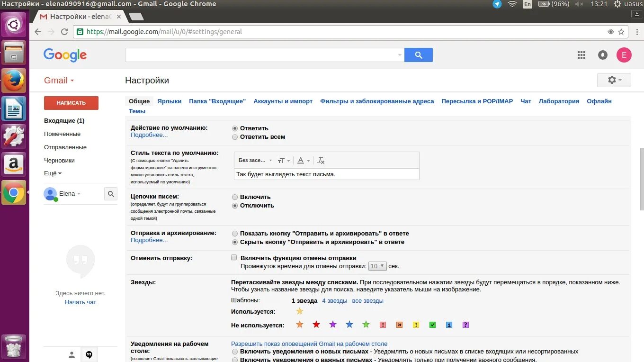The height and width of the screenshot is (362, 644).
Task: Open Фильтры и заблокированные адреса tab
Action: pos(377,101)
